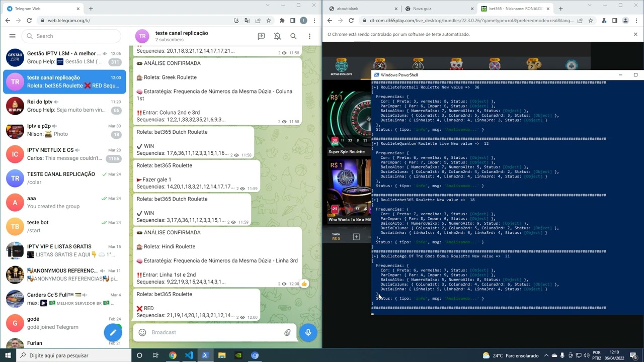The width and height of the screenshot is (644, 362).
Task: Dismiss automated test software infobar
Action: click(635, 34)
